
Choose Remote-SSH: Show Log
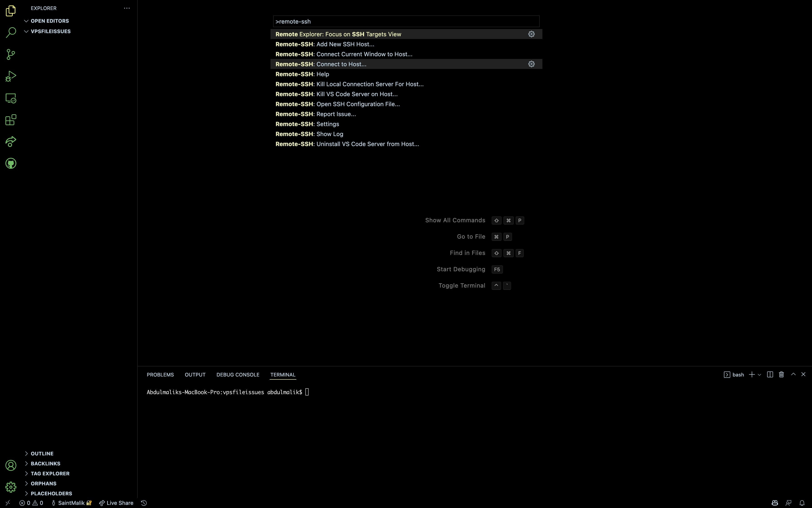(x=406, y=134)
